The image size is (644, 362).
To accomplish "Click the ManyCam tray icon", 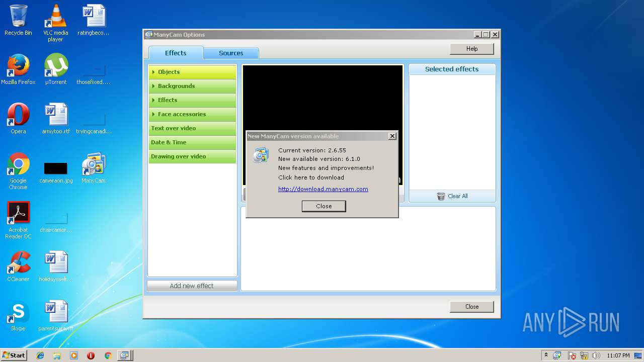I will pyautogui.click(x=557, y=355).
